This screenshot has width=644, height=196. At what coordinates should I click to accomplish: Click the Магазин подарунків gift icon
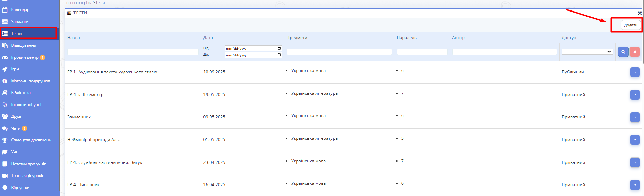(x=5, y=81)
